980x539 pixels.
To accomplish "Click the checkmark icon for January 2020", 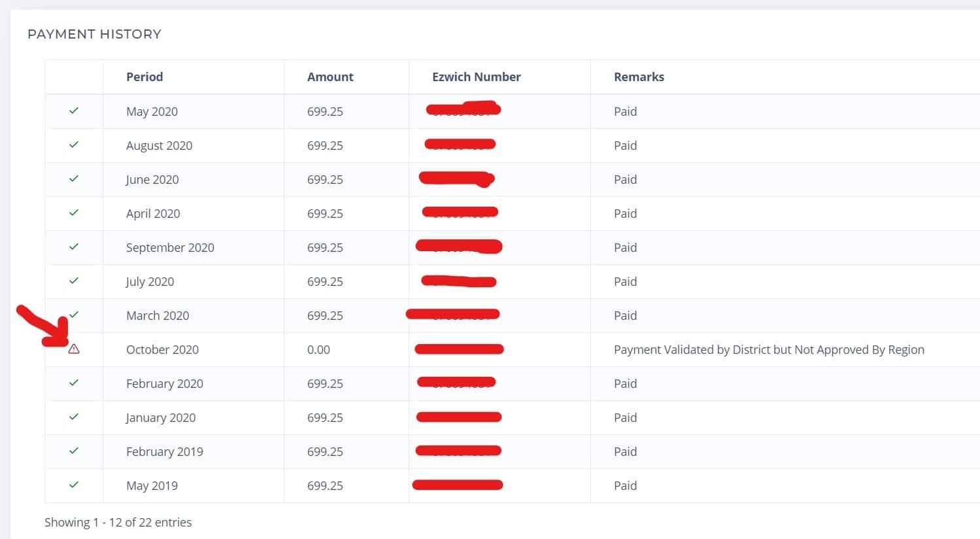I will coord(74,417).
